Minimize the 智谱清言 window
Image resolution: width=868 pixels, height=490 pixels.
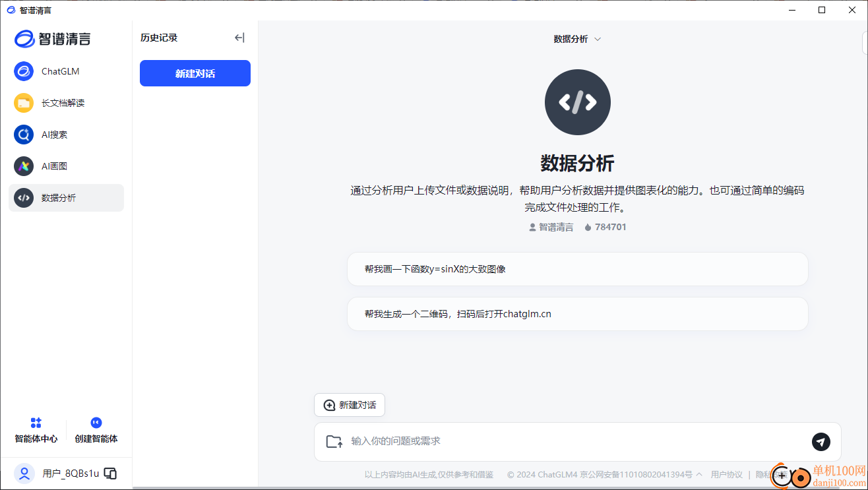point(792,10)
